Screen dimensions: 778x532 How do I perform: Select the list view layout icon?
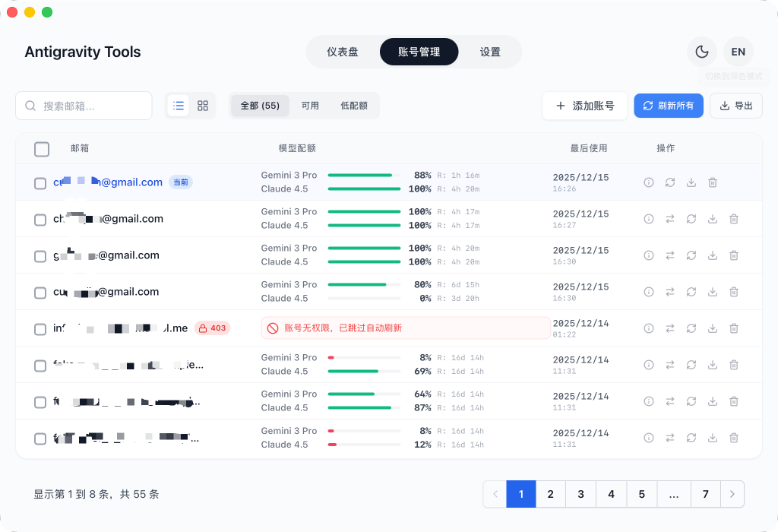click(178, 106)
